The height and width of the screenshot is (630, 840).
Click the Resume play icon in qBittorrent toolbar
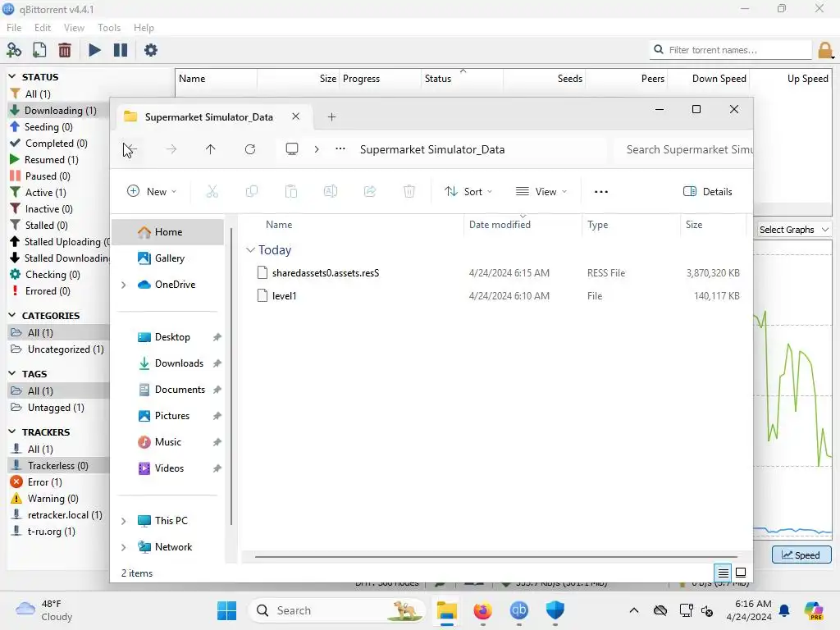94,50
